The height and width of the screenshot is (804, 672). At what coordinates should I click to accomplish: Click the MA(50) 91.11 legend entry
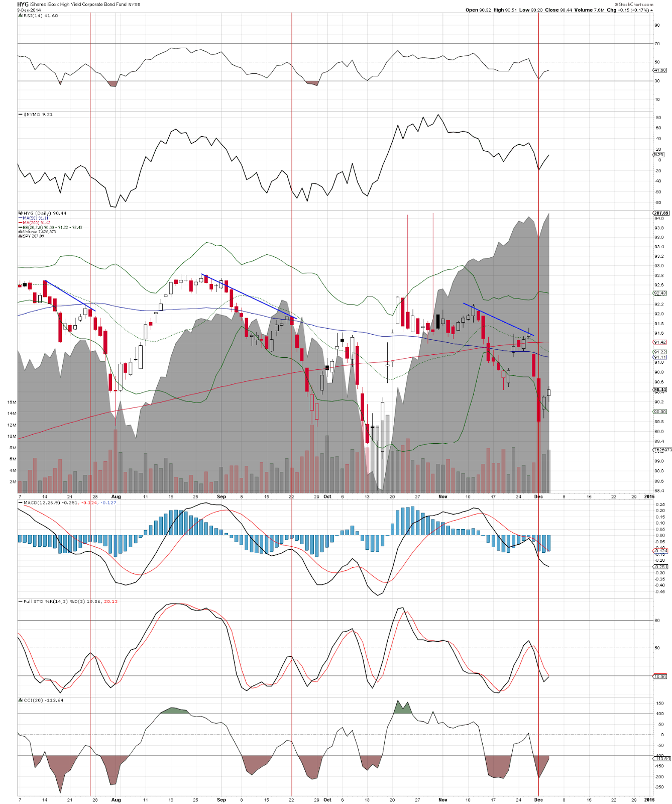point(36,218)
